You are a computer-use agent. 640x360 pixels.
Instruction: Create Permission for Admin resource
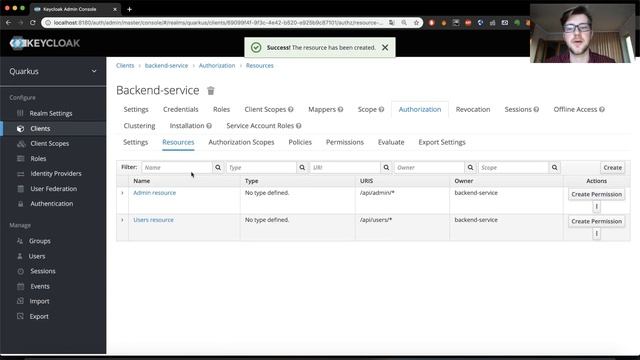596,194
